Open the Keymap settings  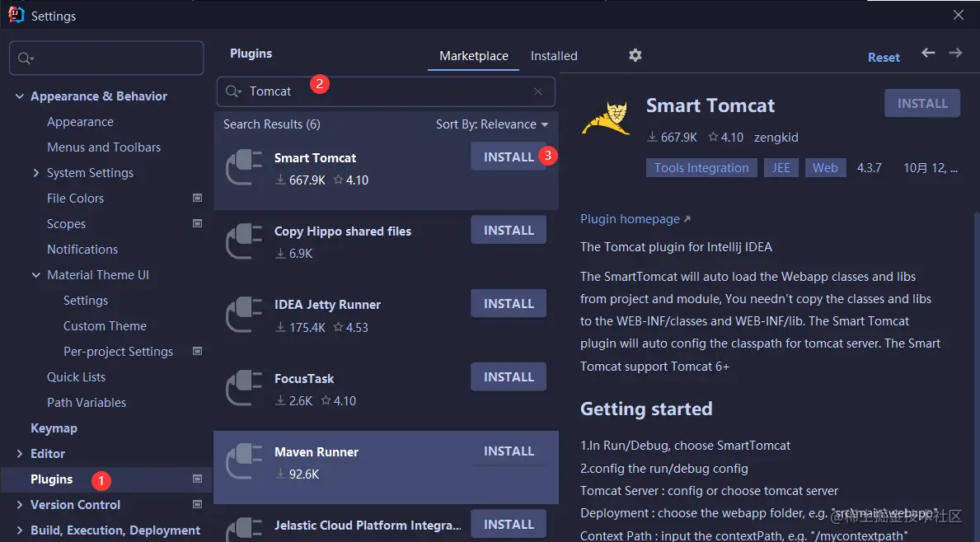pyautogui.click(x=54, y=428)
